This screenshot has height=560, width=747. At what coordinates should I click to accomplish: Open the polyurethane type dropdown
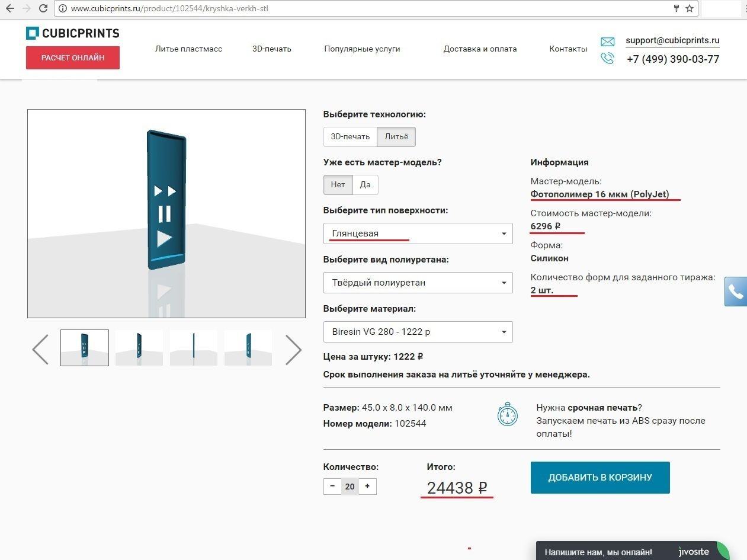(418, 283)
